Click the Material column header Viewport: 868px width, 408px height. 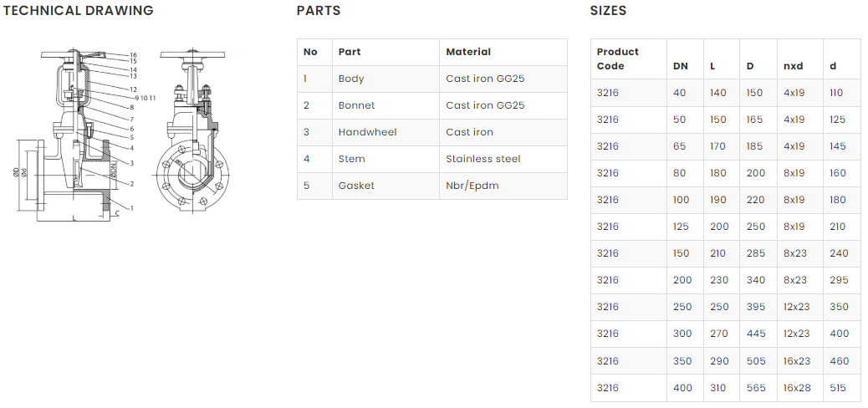click(468, 52)
